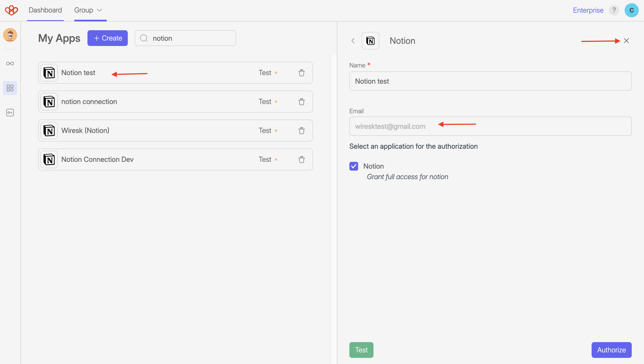The height and width of the screenshot is (364, 644).
Task: Click Test status in Notion Connection Dev row
Action: point(268,160)
